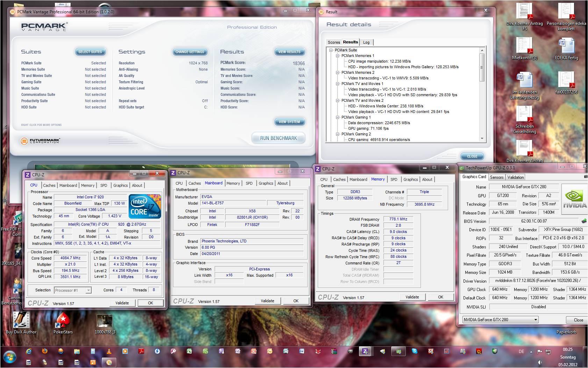
Task: Activate the CPU-Z taskbar button
Action: pos(365,351)
